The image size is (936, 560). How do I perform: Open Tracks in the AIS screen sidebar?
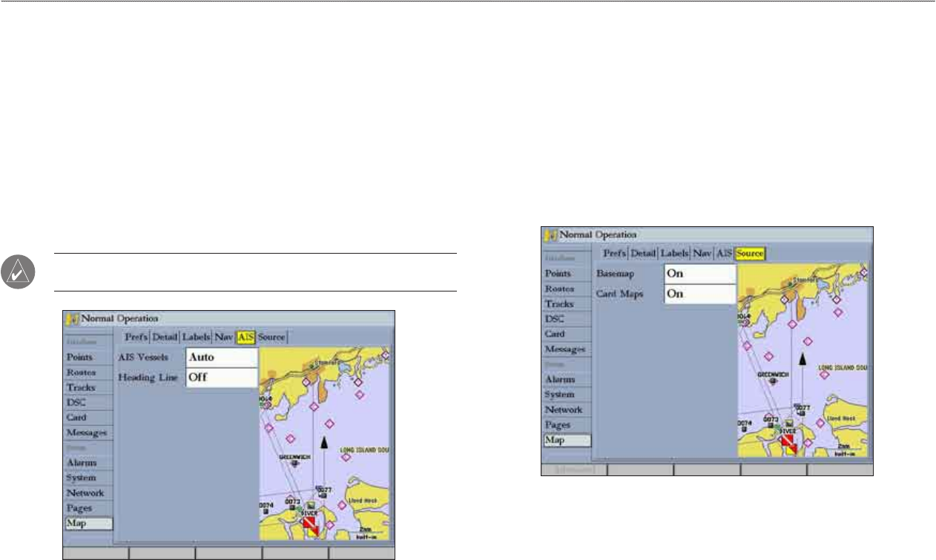pos(88,387)
